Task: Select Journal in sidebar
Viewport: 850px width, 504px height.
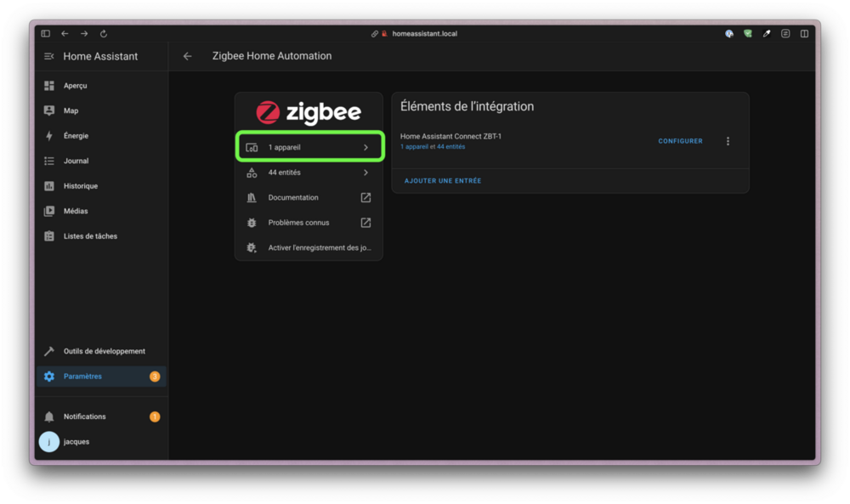Action: [x=76, y=161]
